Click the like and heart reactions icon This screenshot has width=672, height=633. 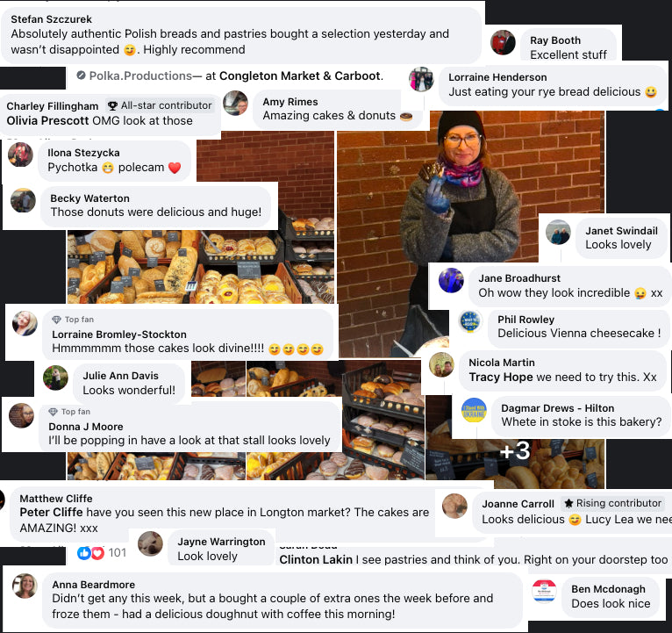click(90, 553)
